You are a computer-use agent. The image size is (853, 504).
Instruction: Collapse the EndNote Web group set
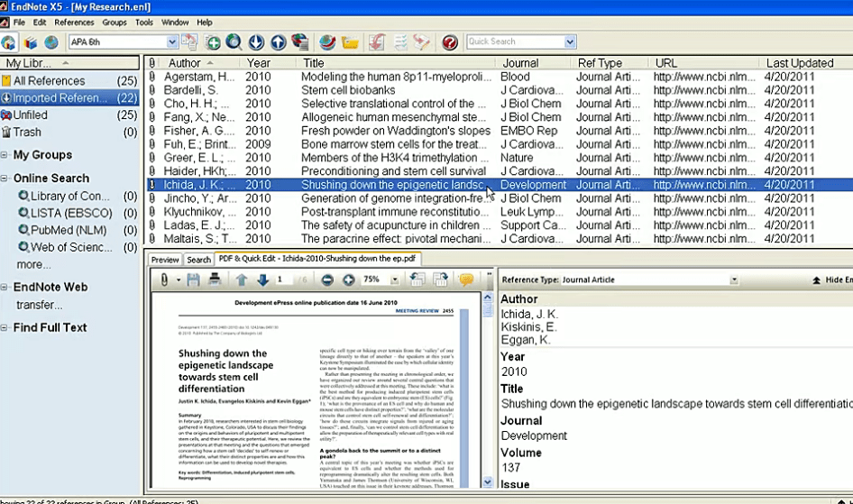point(5,287)
